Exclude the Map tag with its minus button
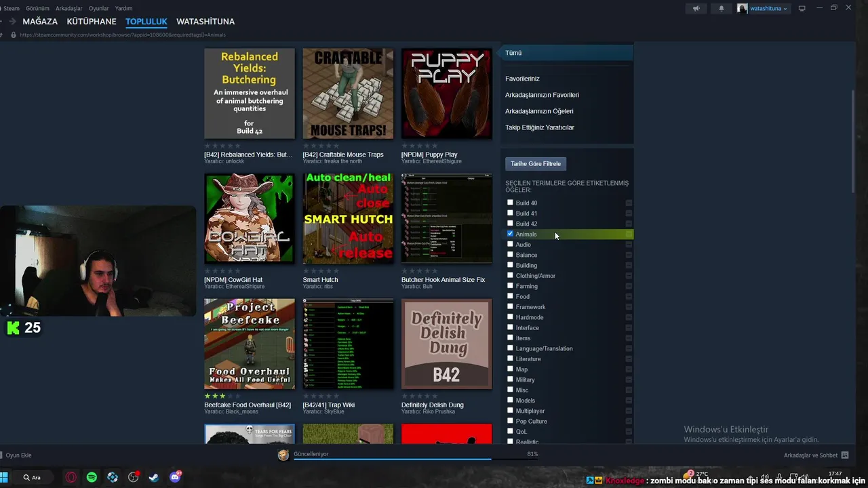Screen dimensions: 868x488 [x=629, y=369]
